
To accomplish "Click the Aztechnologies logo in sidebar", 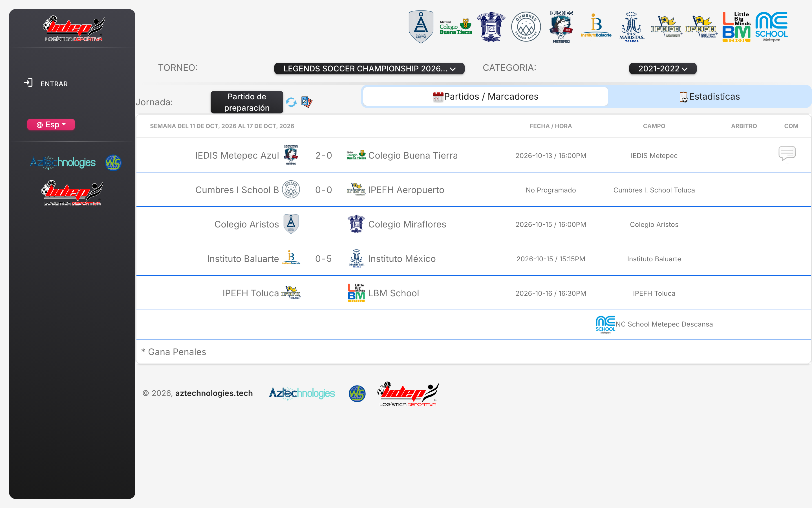I will click(x=63, y=163).
